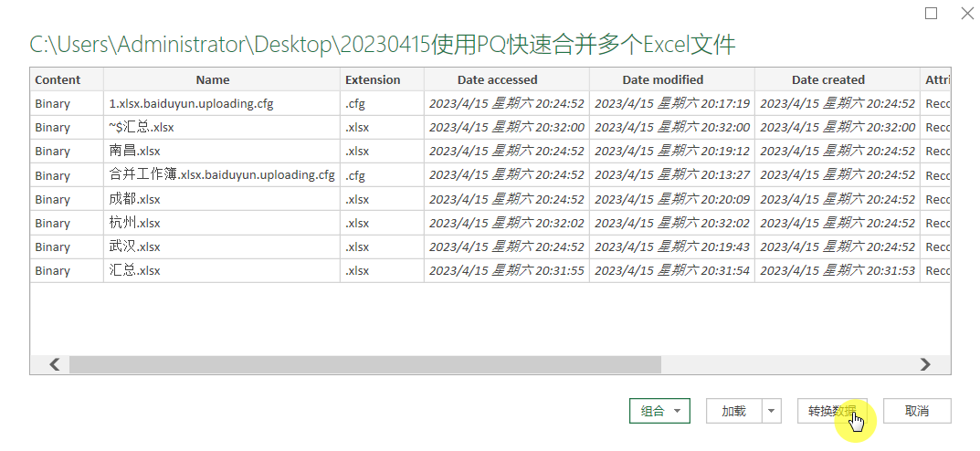Viewport: 980px width, 451px height.
Task: Click the Date accessed 20:31:55 cell
Action: click(506, 270)
